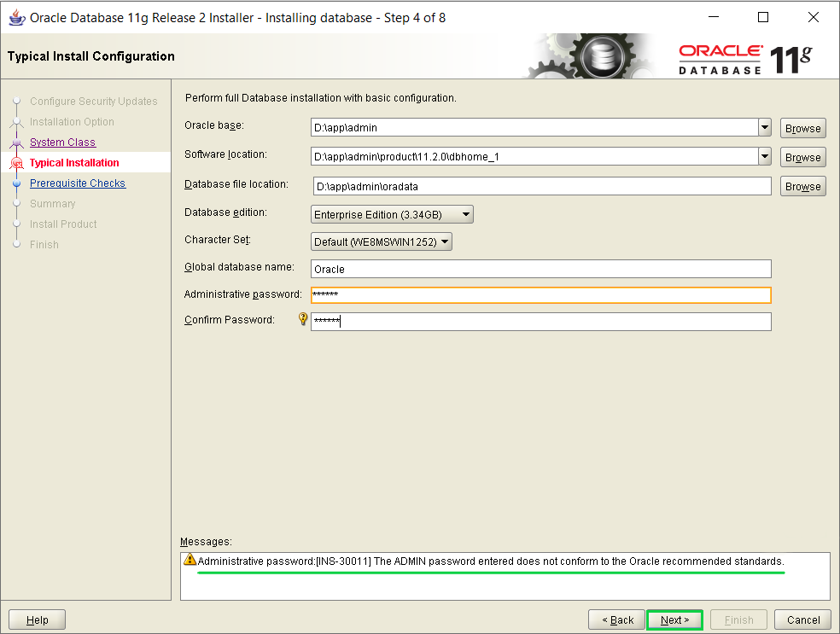Expand the Software location dropdown arrow
This screenshot has width=840, height=634.
click(x=765, y=156)
